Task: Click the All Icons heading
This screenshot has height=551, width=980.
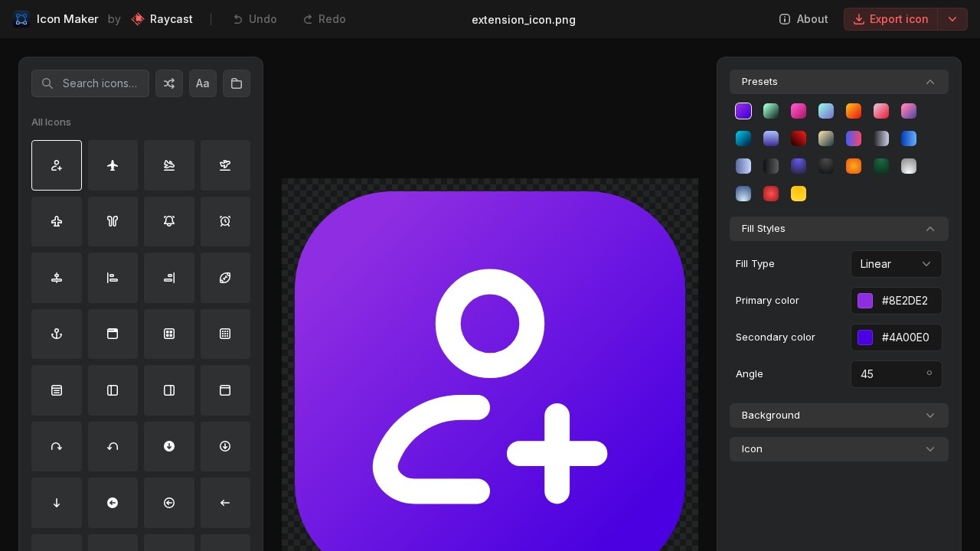Action: (x=51, y=122)
